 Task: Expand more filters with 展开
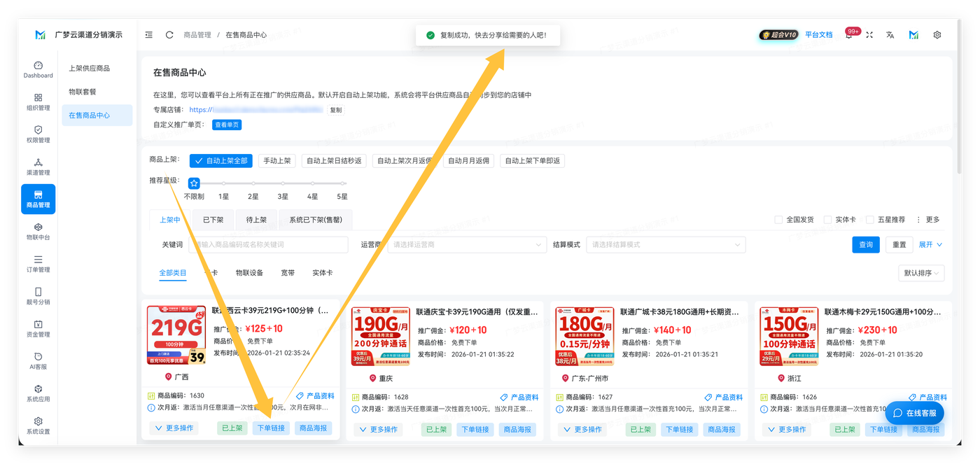click(x=930, y=245)
